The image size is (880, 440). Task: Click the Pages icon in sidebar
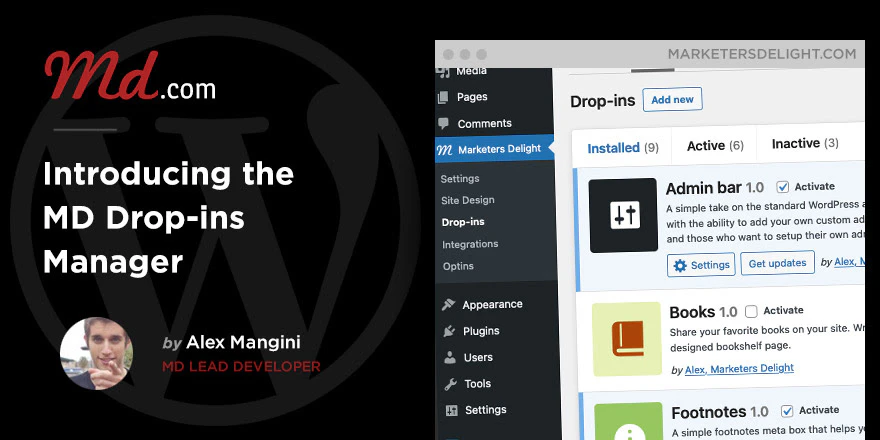pyautogui.click(x=443, y=98)
